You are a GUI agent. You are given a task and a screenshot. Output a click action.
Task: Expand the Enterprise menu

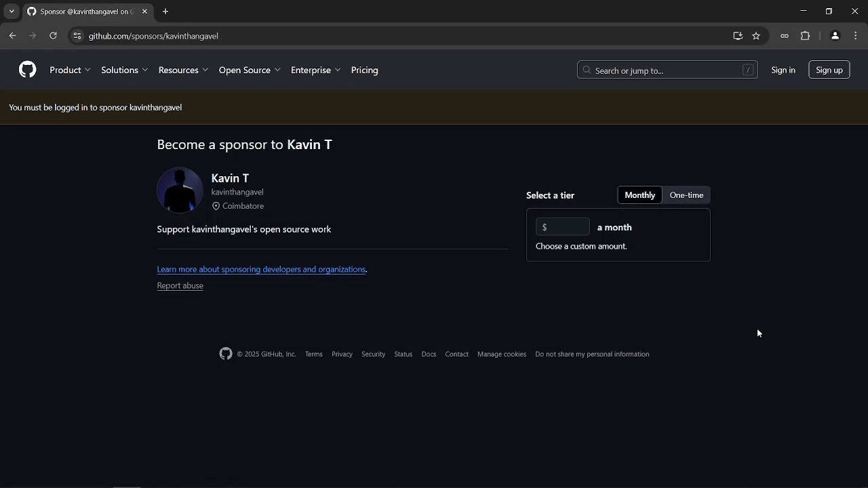pyautogui.click(x=315, y=70)
